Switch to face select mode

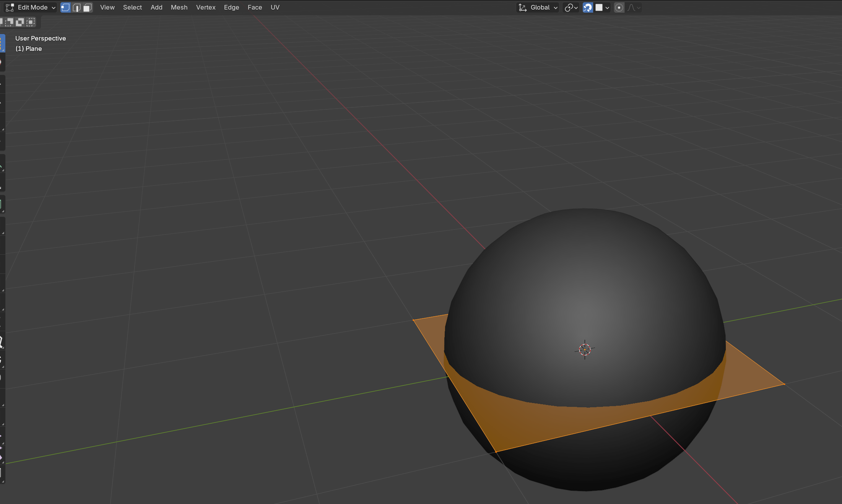pos(88,8)
